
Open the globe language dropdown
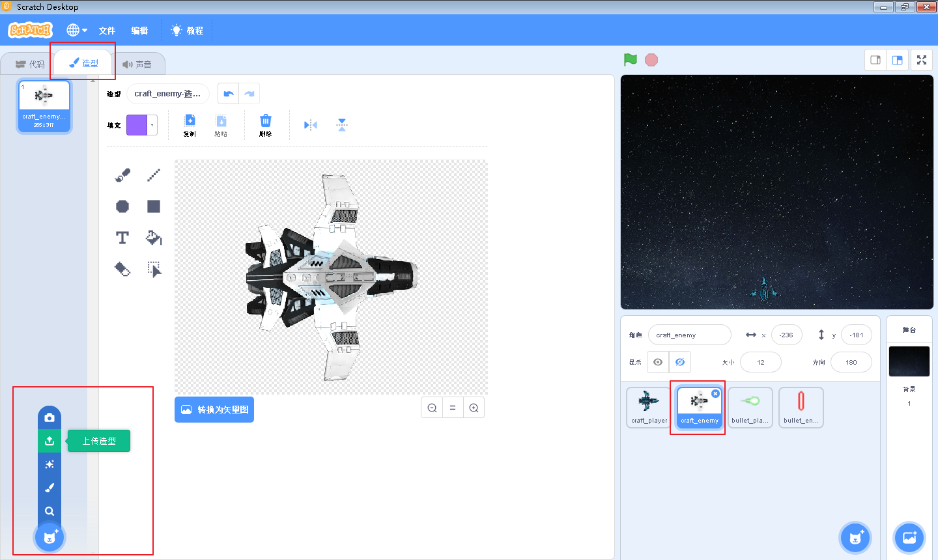coord(77,30)
